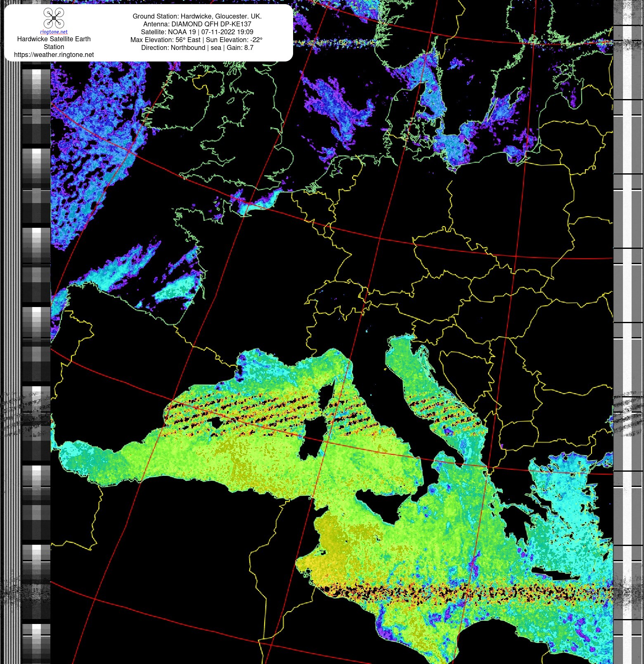Click the Hardwicke Satellite Earth Station title

click(54, 43)
